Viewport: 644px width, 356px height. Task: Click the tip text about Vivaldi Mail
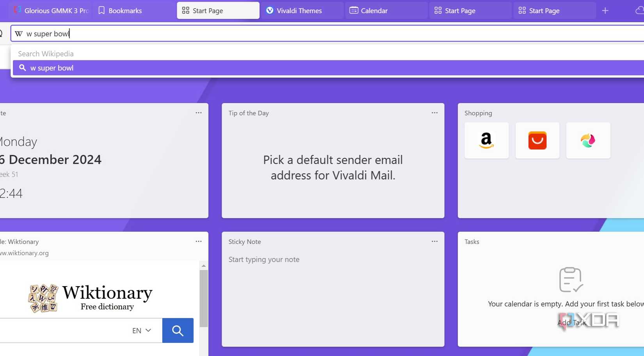coord(333,168)
